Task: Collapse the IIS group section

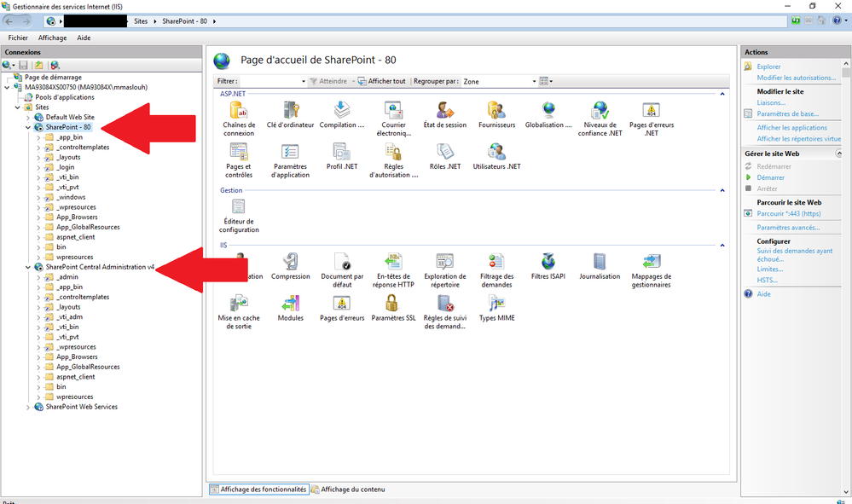Action: tap(722, 246)
